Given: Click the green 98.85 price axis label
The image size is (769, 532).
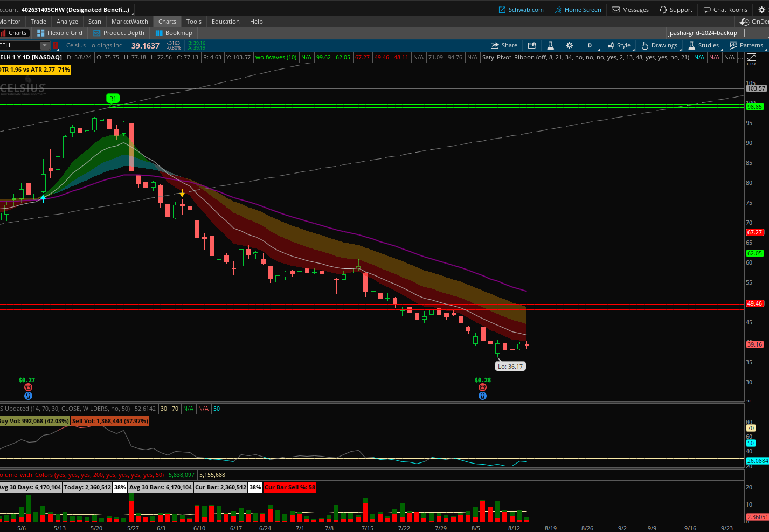Looking at the screenshot, I should pos(755,107).
